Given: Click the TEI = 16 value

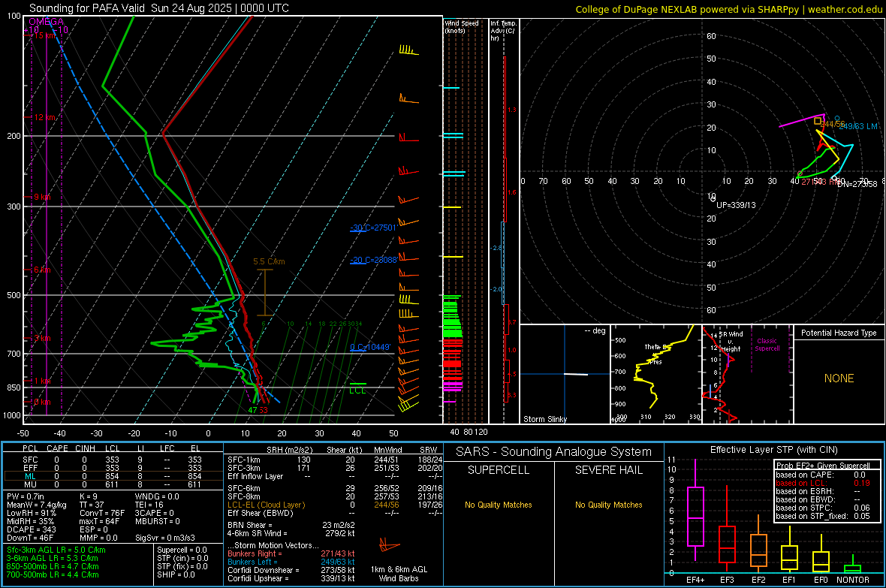Looking at the screenshot, I should click(x=149, y=505).
